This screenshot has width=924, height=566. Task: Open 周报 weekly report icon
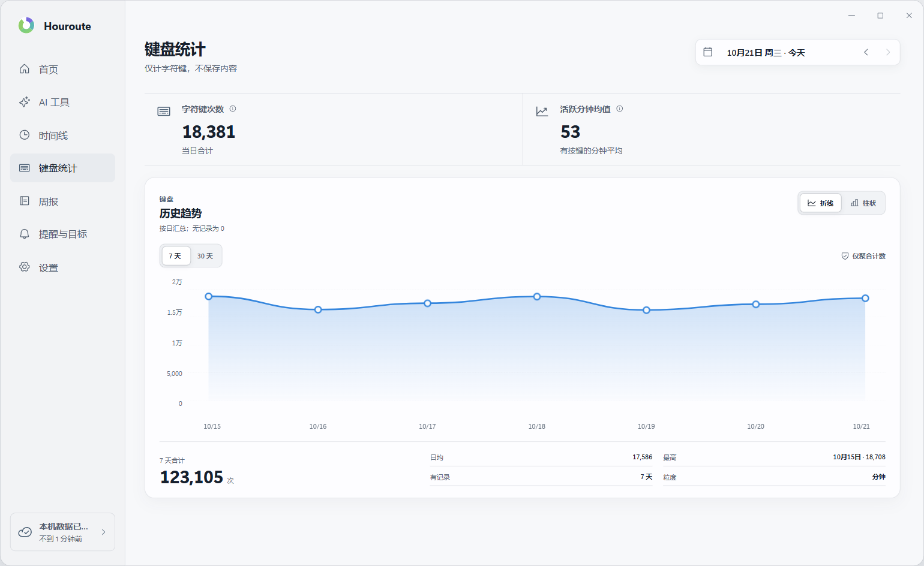tap(25, 201)
